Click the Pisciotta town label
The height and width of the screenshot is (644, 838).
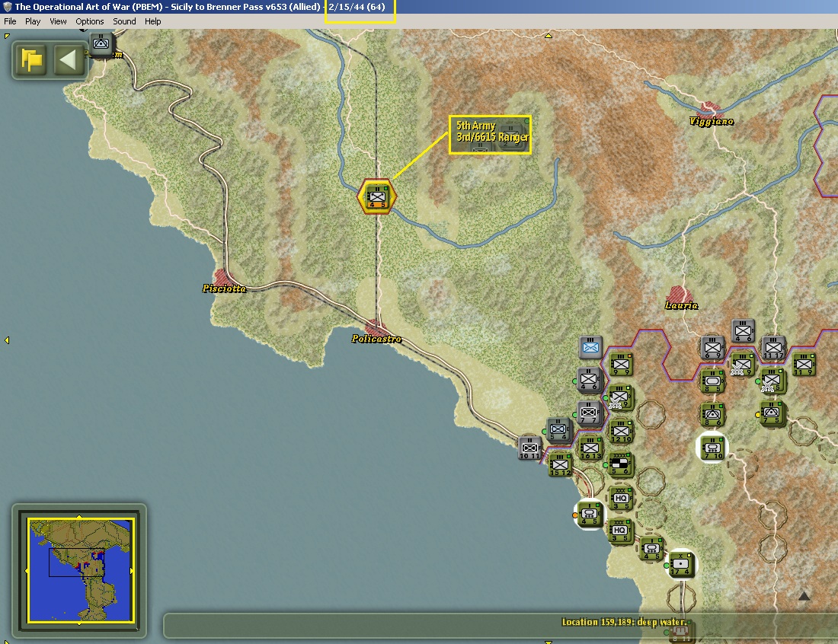click(224, 289)
